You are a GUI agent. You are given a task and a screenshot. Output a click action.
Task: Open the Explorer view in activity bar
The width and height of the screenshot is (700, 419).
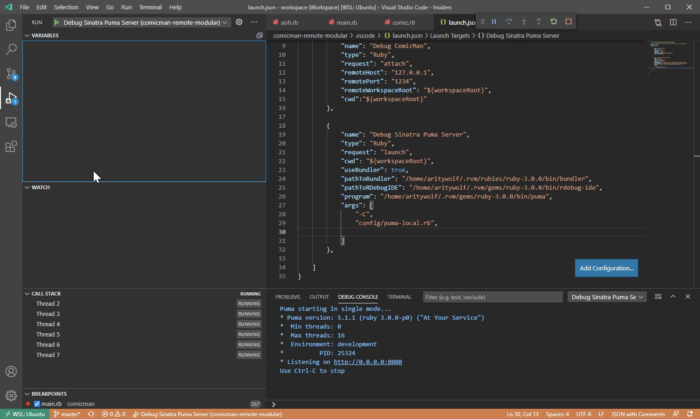(x=11, y=25)
